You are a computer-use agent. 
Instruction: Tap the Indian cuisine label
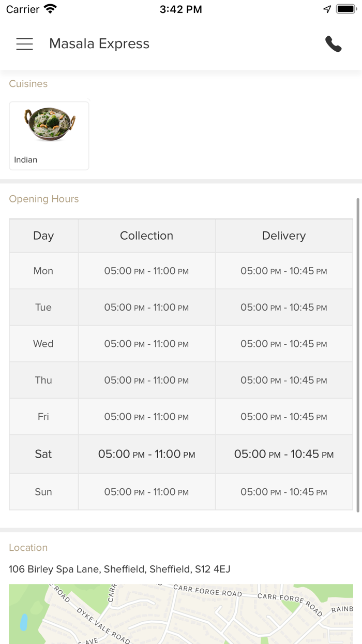[x=26, y=160]
